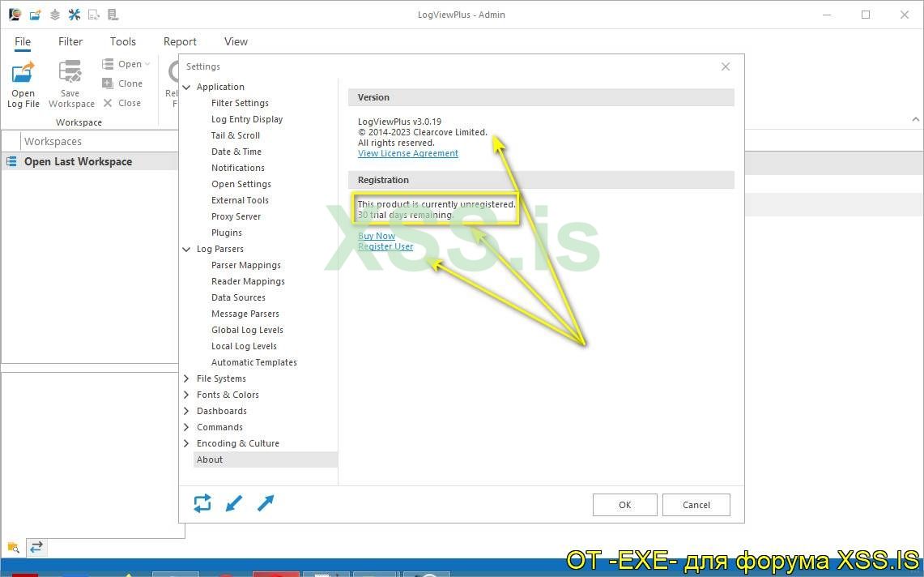The width and height of the screenshot is (924, 577).
Task: Open settings via wrench-screwdriver toolbar icon
Action: pyautogui.click(x=75, y=15)
